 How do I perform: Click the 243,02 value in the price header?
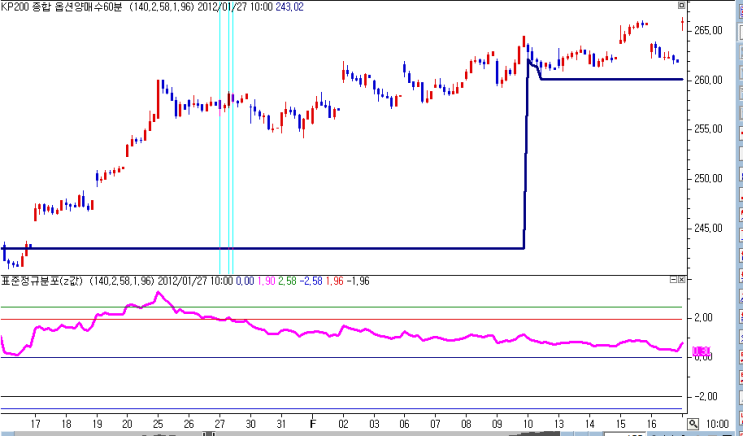pyautogui.click(x=290, y=7)
